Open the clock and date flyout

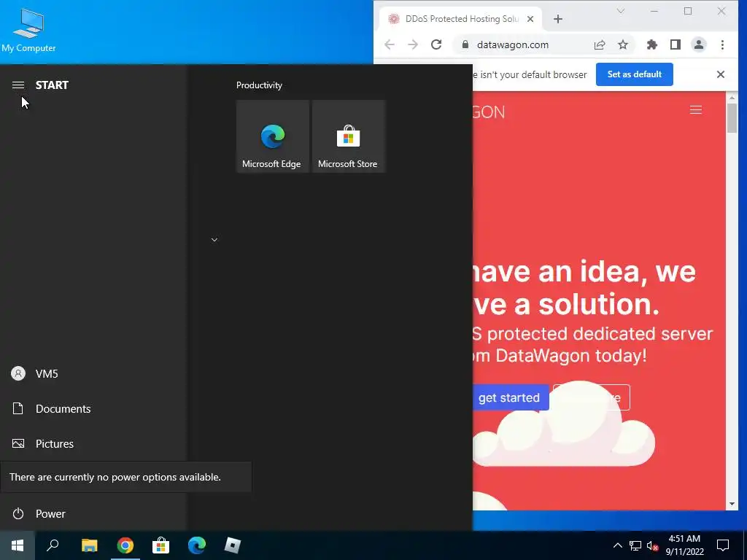pos(684,545)
